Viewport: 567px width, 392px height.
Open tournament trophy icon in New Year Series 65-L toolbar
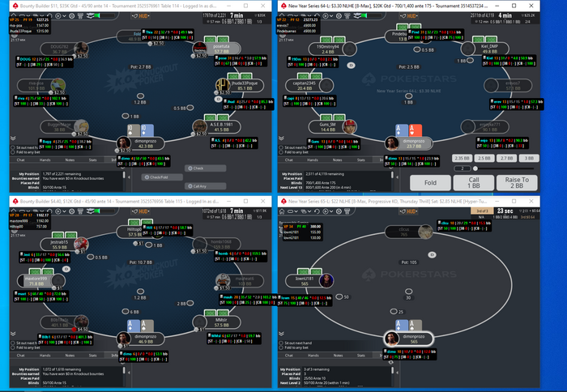(x=347, y=211)
